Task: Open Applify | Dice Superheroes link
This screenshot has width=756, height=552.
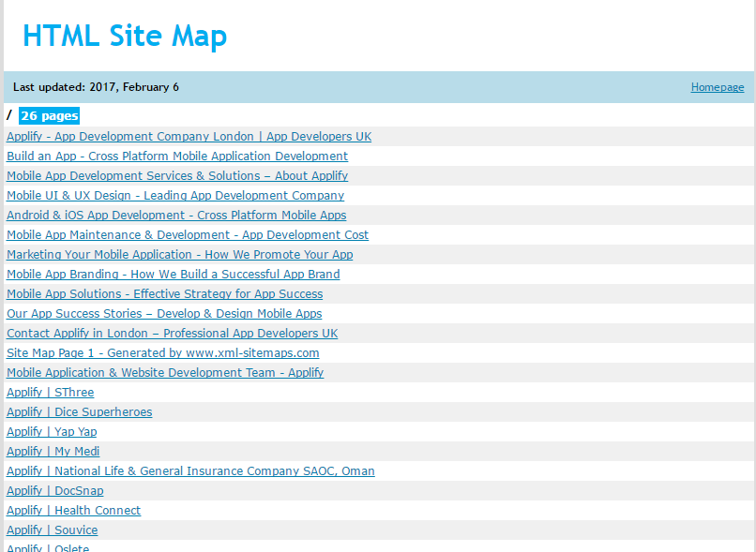Action: point(80,412)
